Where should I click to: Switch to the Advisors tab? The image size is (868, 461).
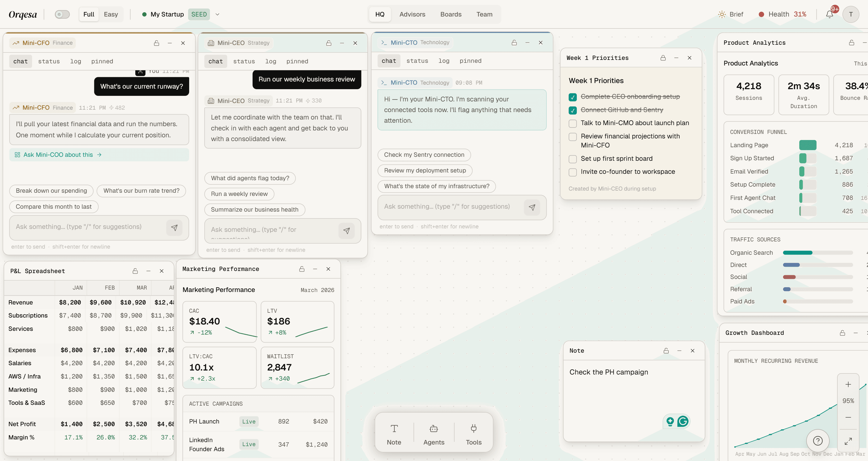tap(412, 14)
